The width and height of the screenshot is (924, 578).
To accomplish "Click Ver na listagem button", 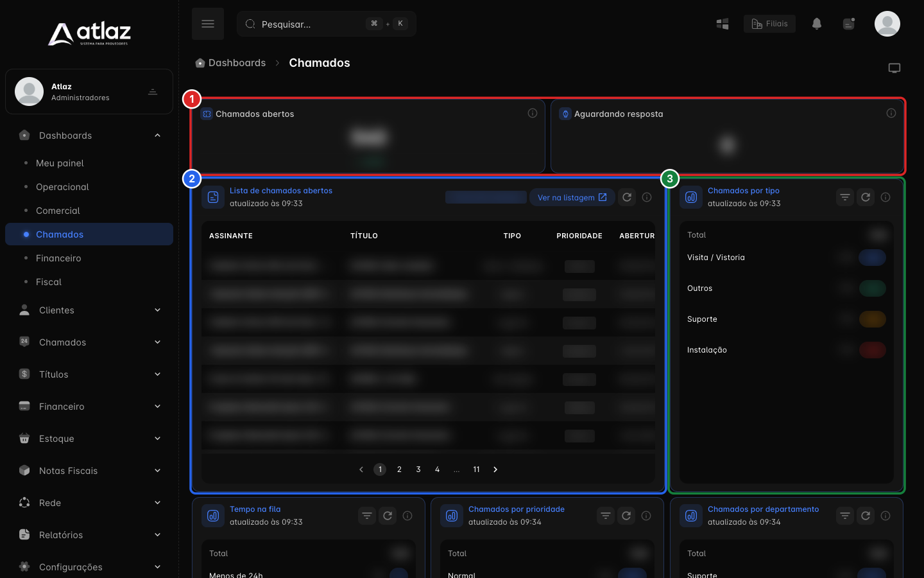I will 572,197.
